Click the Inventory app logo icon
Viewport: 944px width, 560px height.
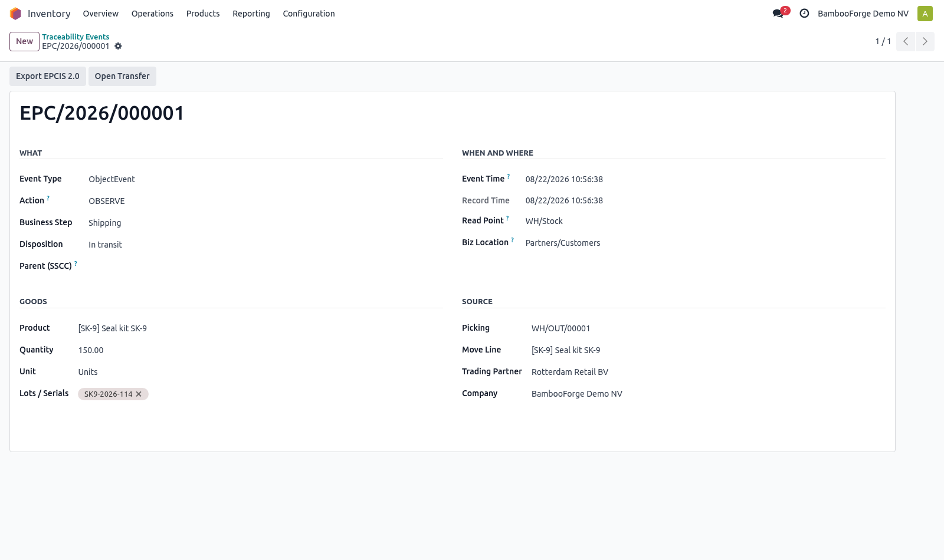pos(15,14)
